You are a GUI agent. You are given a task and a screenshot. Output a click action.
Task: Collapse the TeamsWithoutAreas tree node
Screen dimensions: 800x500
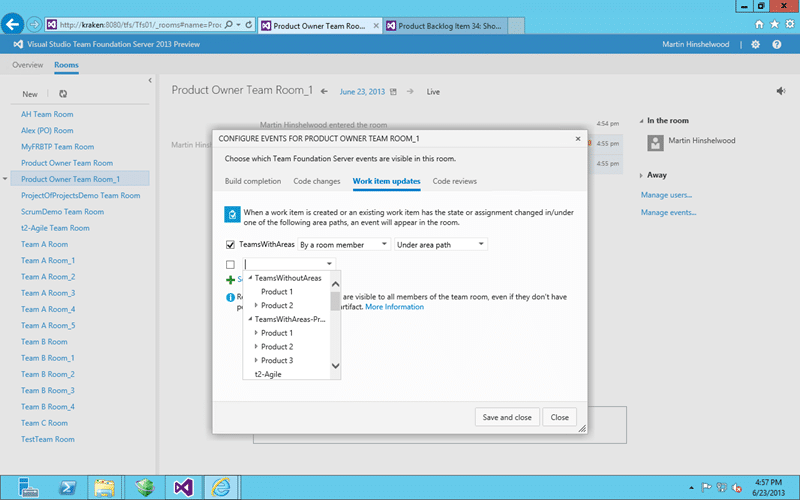coord(250,278)
